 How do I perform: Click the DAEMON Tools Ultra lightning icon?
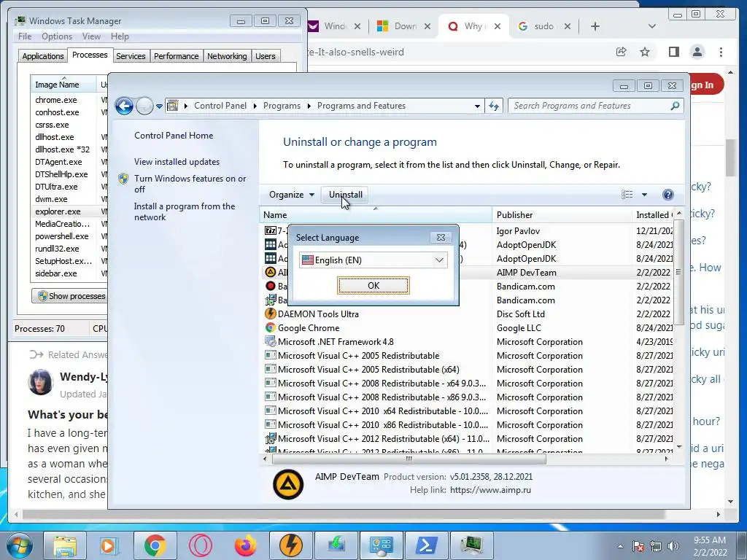[270, 314]
